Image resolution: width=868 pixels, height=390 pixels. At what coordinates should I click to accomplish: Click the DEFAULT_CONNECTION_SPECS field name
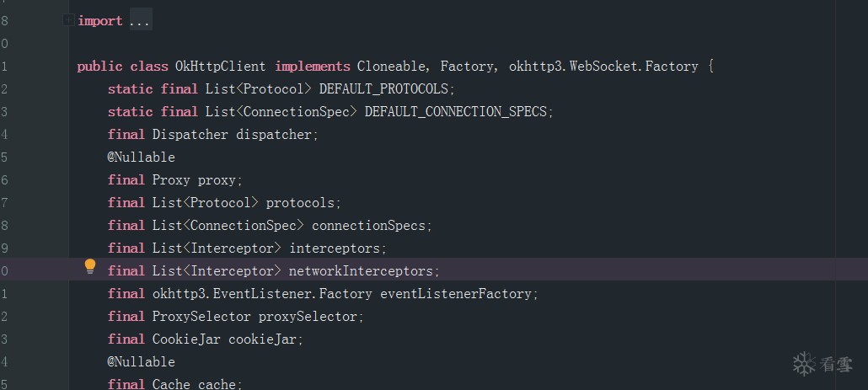(458, 112)
